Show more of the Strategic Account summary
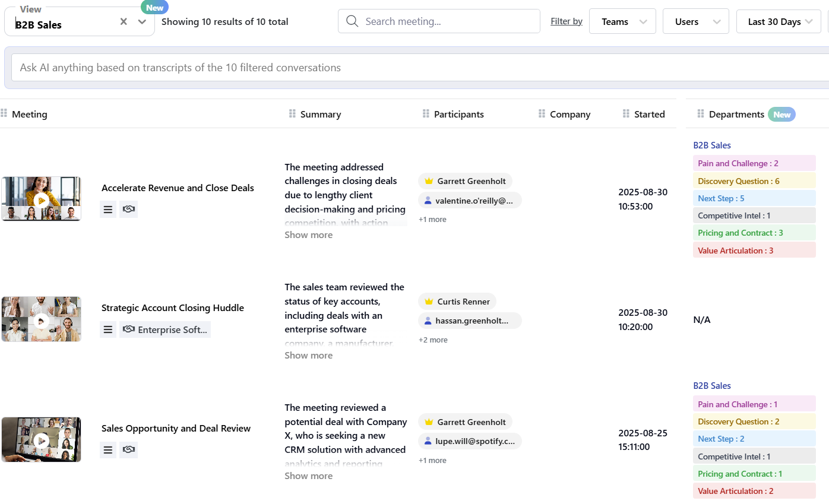Viewport: 829px width, 504px height. [x=308, y=356]
